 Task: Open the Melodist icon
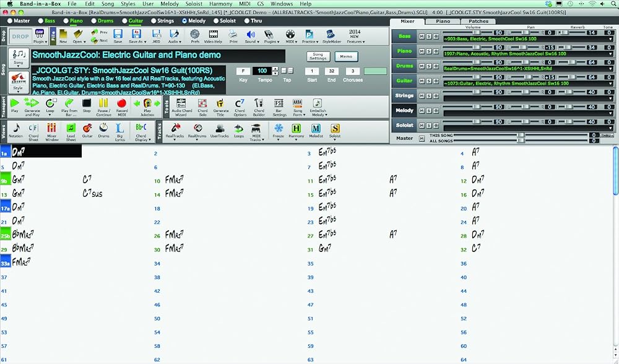pyautogui.click(x=316, y=130)
